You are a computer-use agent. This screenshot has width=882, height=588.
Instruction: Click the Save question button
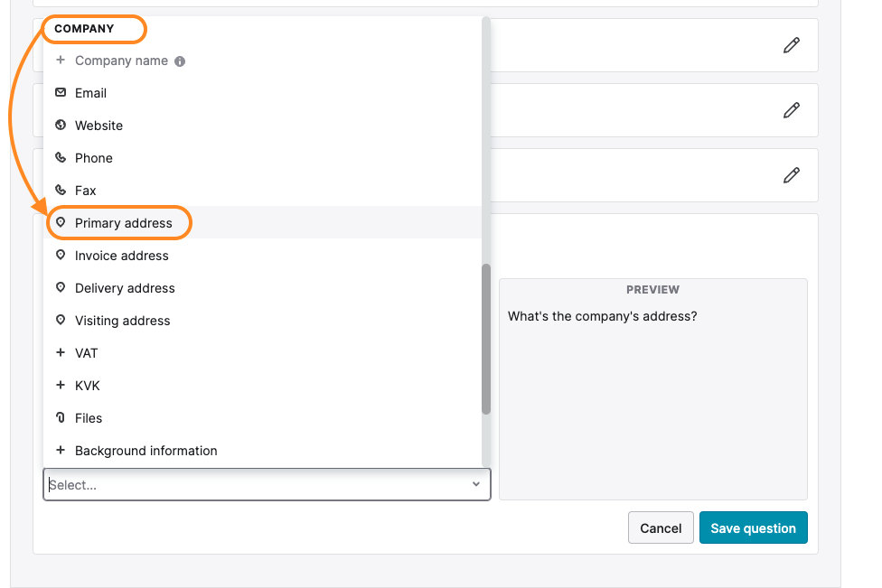[753, 528]
